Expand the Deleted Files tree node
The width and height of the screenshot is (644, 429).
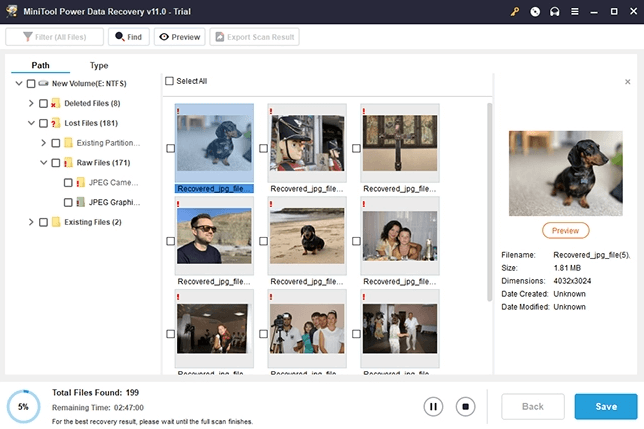31,103
